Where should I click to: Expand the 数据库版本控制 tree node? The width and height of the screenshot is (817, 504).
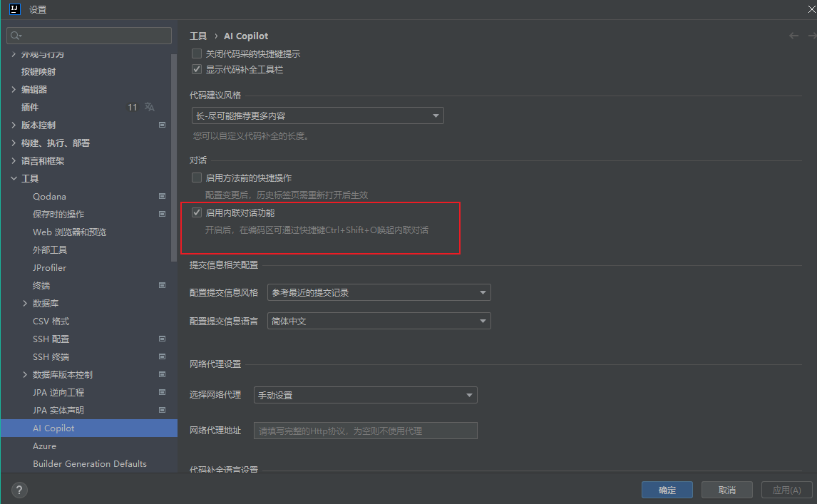[x=25, y=375]
